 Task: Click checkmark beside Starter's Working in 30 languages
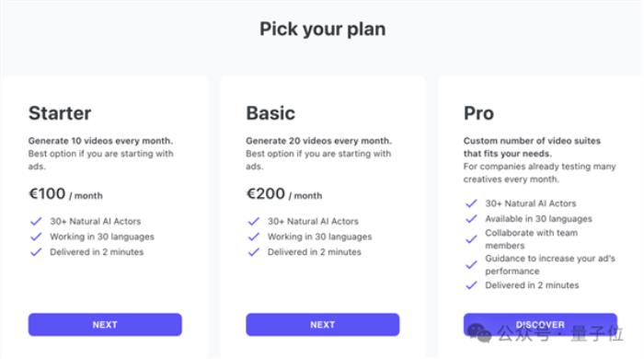coord(36,237)
